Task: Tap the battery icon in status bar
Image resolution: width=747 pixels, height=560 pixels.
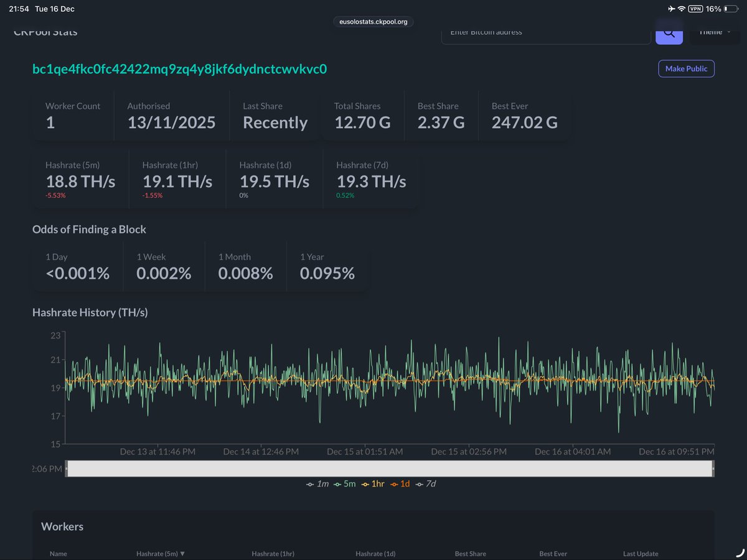Action: pos(730,9)
